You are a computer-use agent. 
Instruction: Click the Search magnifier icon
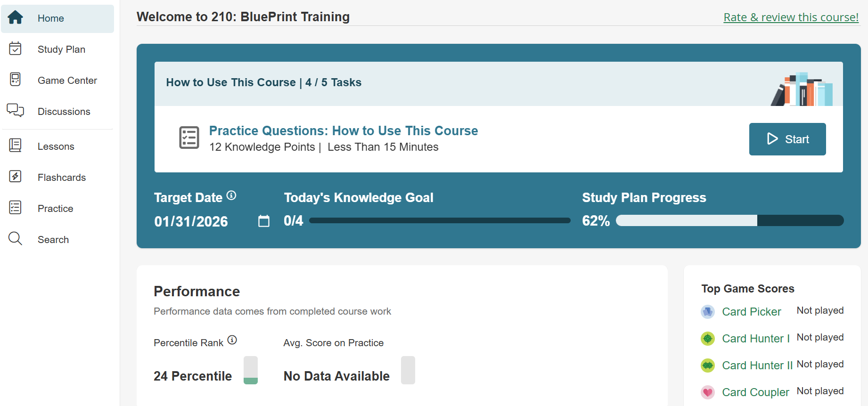[15, 239]
